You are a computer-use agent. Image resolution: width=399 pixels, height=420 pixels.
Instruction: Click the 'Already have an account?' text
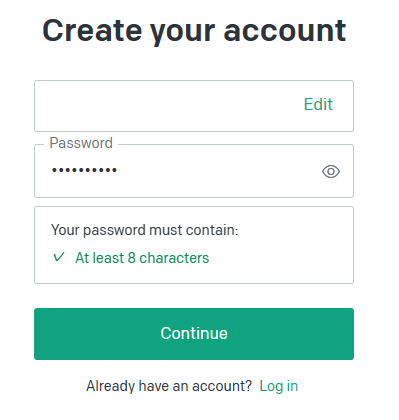pyautogui.click(x=169, y=386)
